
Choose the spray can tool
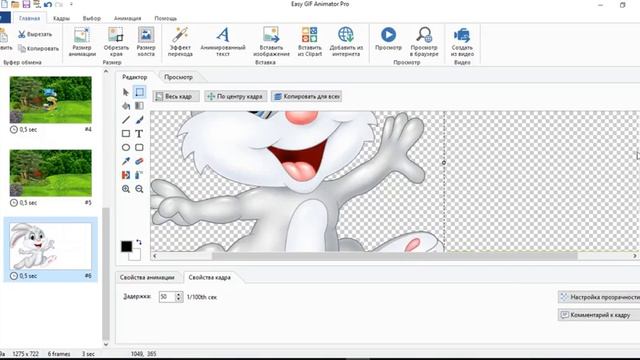pos(139,175)
